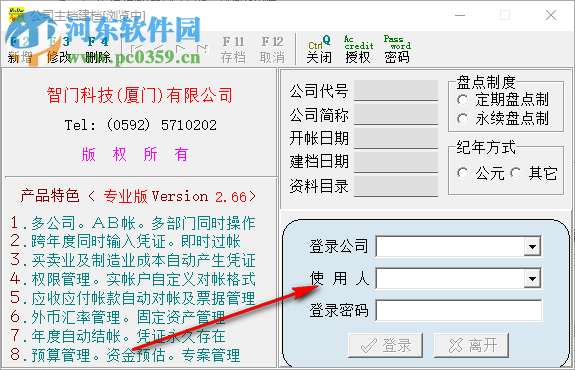Screen dimensions: 575x370
Task: Click the 资料目录 field
Action: coord(396,186)
